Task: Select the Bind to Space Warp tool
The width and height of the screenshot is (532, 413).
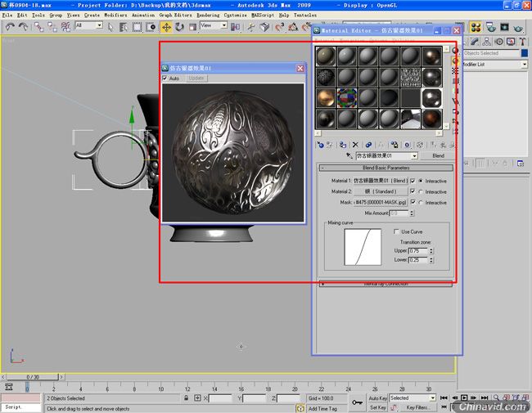Action: pos(65,27)
